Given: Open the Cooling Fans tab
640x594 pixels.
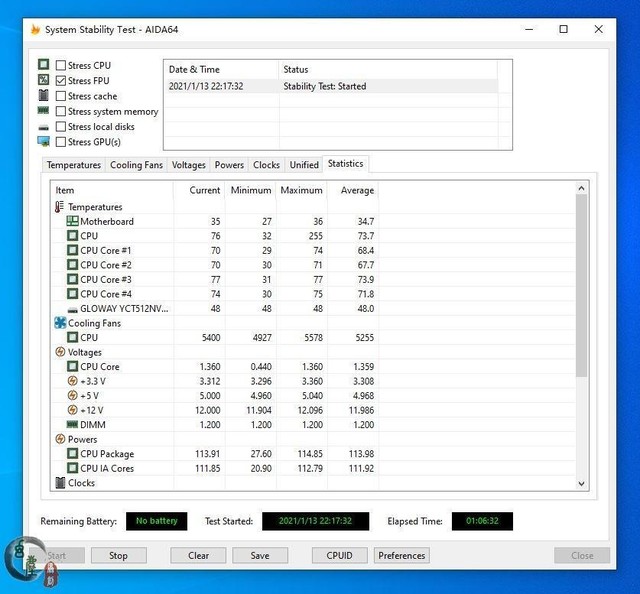Looking at the screenshot, I should pyautogui.click(x=136, y=165).
